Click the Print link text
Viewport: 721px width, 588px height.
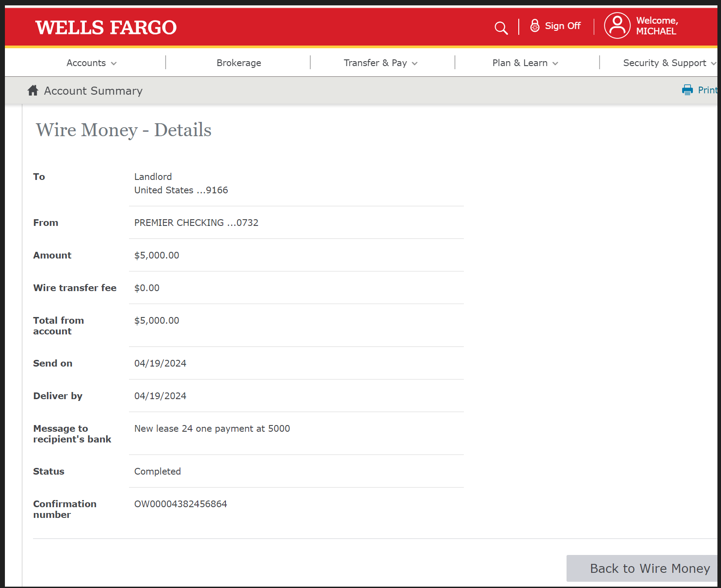(x=707, y=90)
